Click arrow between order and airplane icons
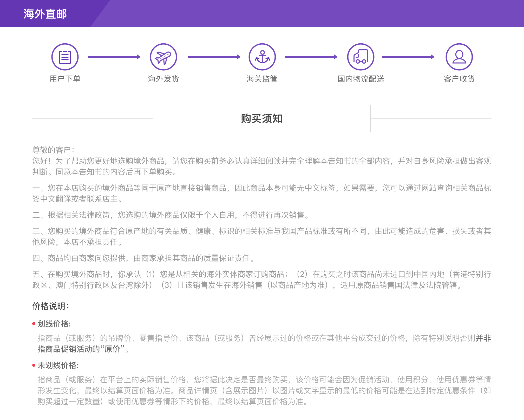524x420 pixels. [114, 57]
